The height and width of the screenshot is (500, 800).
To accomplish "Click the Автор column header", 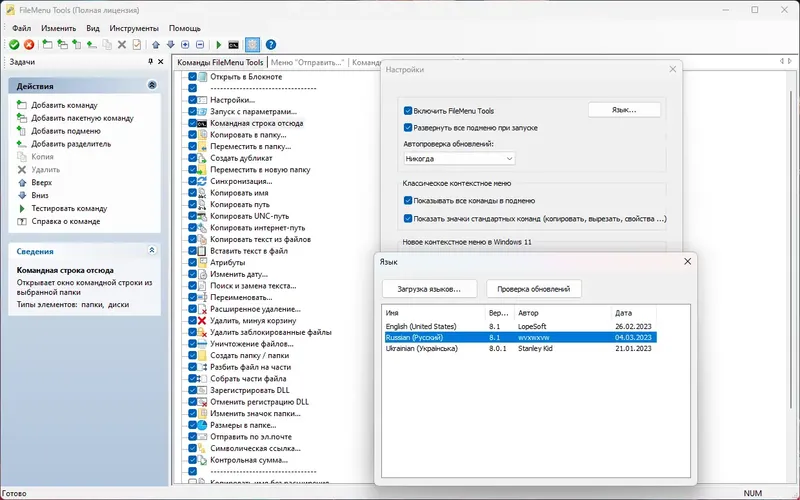I will pyautogui.click(x=563, y=313).
